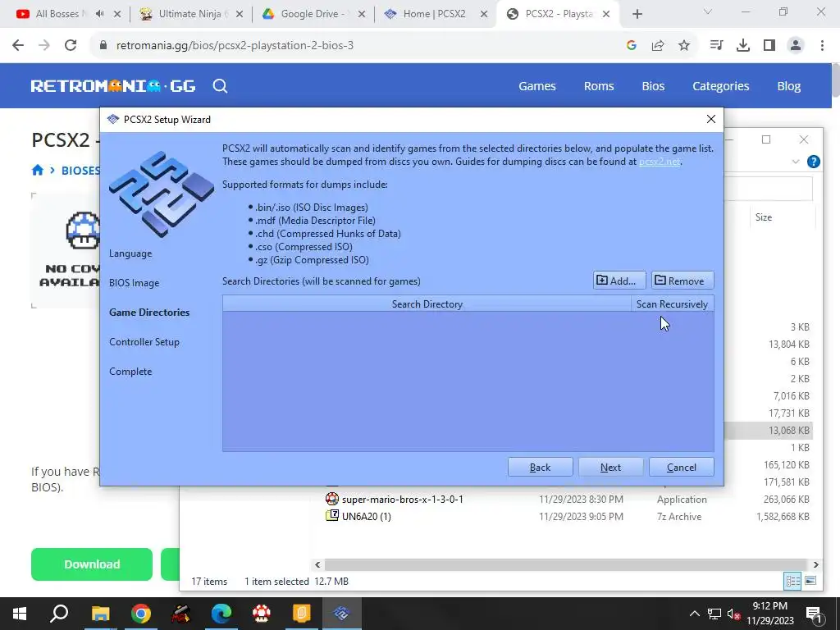Expand the Explorer ribbon chevron
840x630 pixels.
796,162
